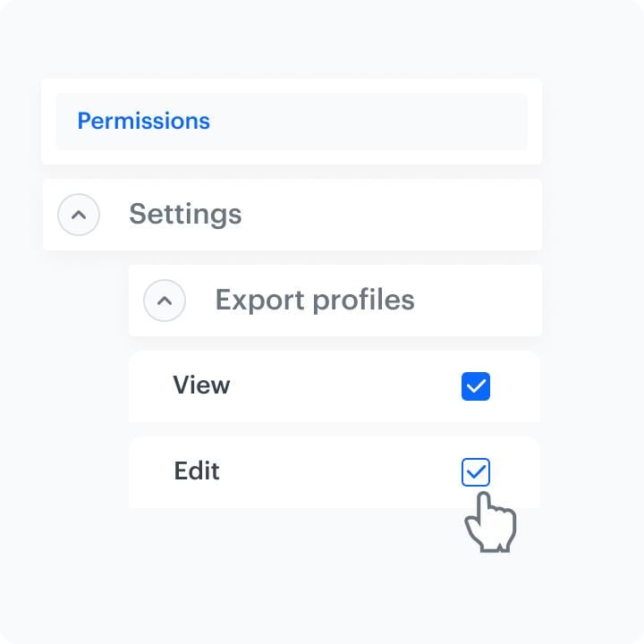Viewport: 644px width, 644px height.
Task: Click the up-arrow icon beside Settings
Action: coord(79,215)
